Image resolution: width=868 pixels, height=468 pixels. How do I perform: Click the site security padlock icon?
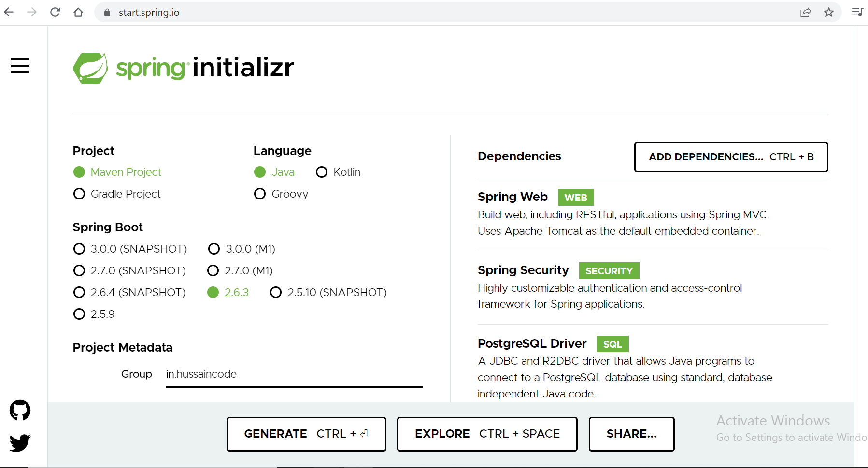click(x=107, y=12)
